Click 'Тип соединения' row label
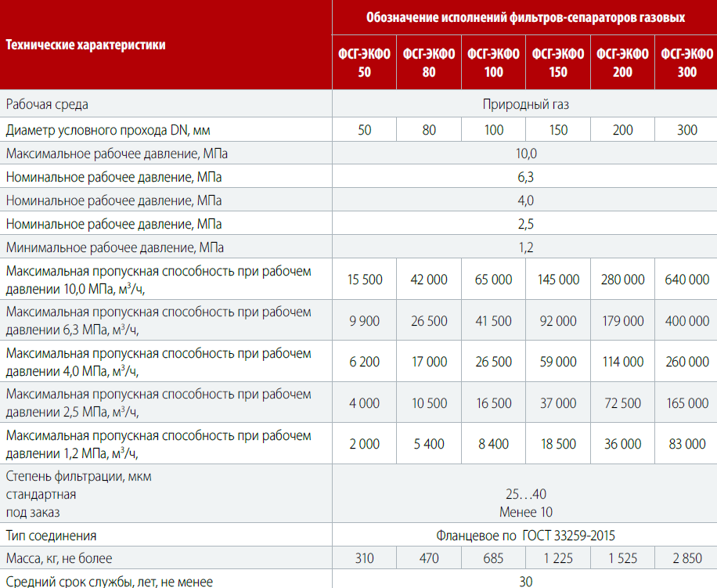Screen dimensions: 717x588 point(51,536)
